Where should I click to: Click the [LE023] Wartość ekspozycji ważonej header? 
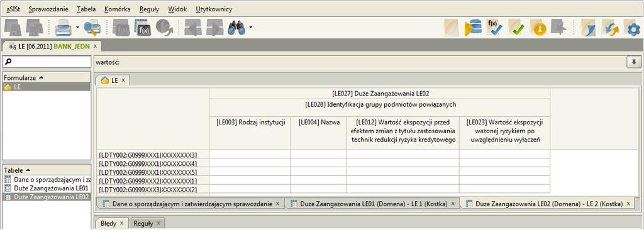[x=505, y=133]
